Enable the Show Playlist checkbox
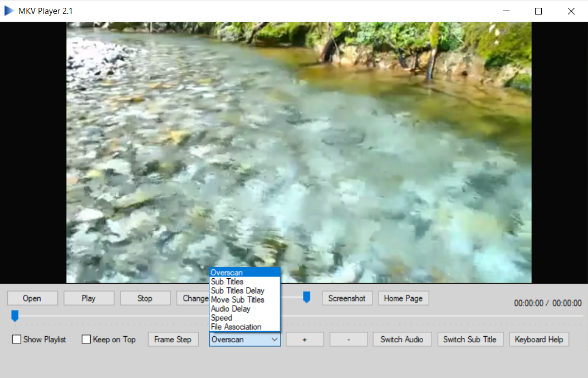This screenshot has height=378, width=588. click(17, 340)
